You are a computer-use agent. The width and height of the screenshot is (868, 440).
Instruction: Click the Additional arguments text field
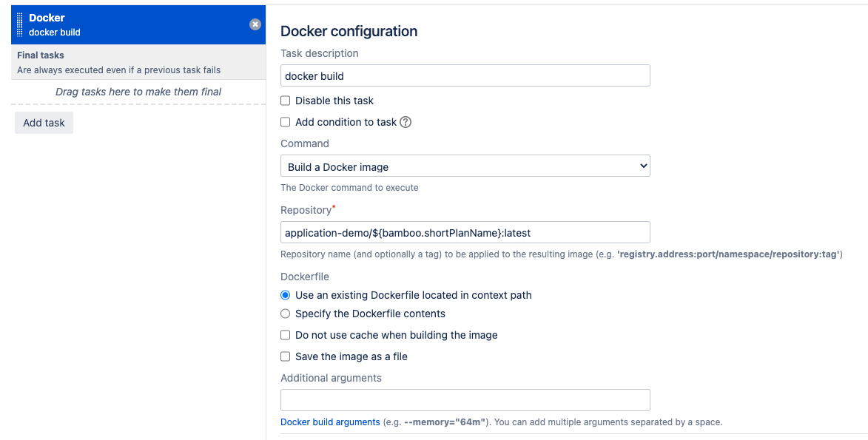coord(465,400)
